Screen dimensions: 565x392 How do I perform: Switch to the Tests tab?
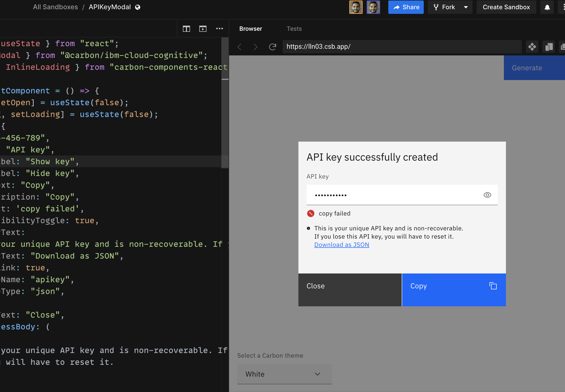294,28
